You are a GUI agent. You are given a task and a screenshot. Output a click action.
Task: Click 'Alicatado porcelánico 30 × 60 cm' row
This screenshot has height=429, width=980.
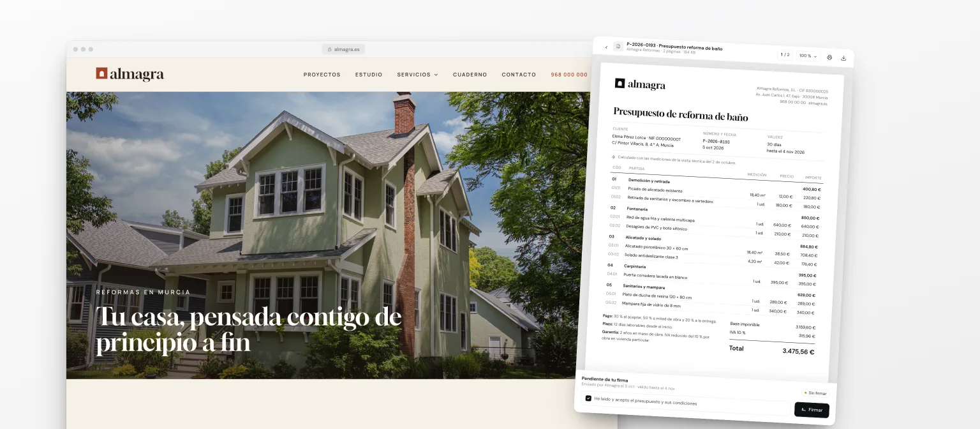coord(713,250)
